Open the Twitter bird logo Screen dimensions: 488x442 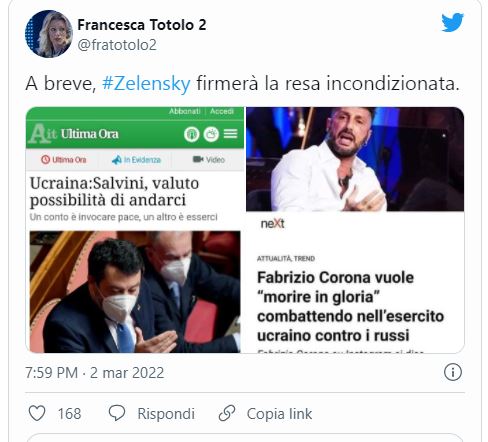pyautogui.click(x=452, y=22)
